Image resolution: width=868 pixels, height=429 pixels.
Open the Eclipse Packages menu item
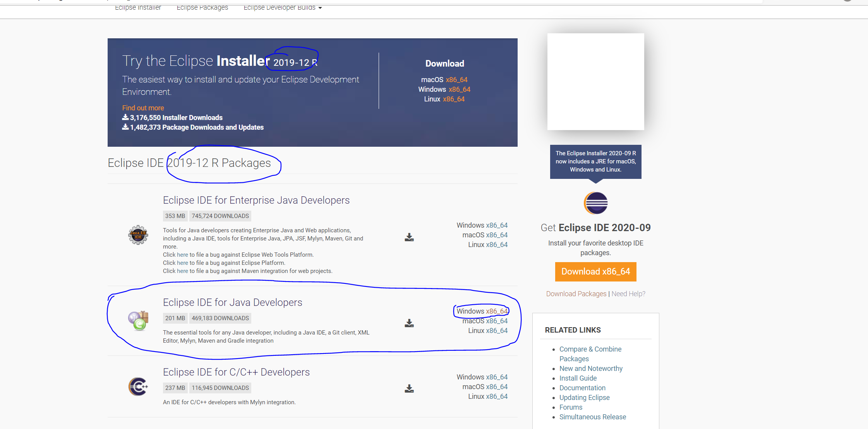(x=202, y=7)
